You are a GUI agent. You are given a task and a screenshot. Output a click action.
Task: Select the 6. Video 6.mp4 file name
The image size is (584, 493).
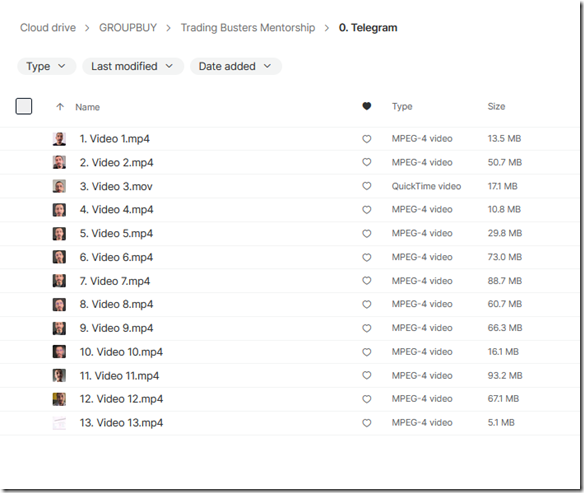pos(116,257)
